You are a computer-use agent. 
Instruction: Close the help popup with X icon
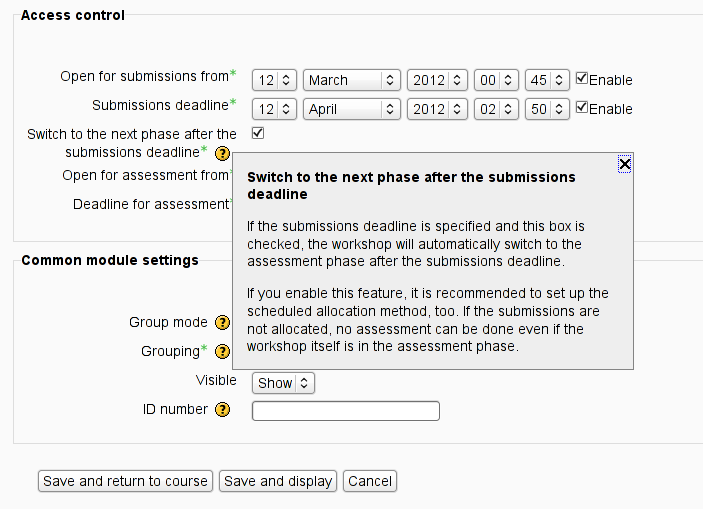coord(625,164)
